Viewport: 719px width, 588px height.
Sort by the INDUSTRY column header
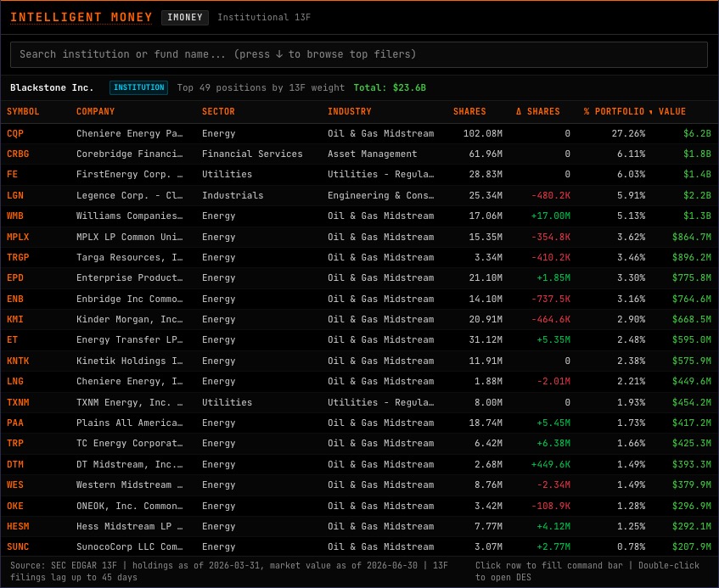tap(350, 111)
